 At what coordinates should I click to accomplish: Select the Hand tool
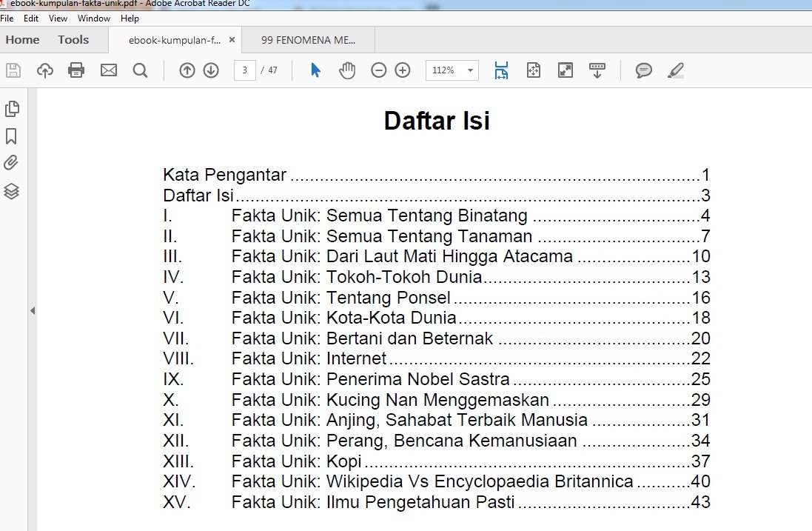pos(346,70)
